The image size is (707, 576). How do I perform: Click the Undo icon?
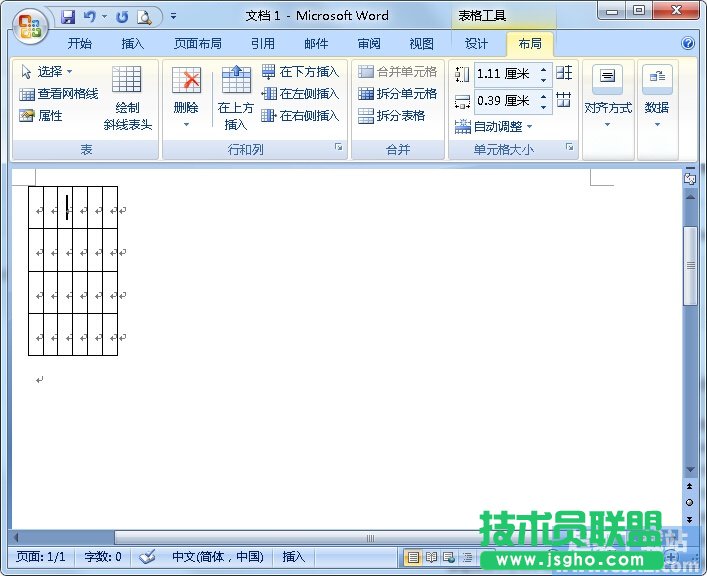tap(90, 17)
